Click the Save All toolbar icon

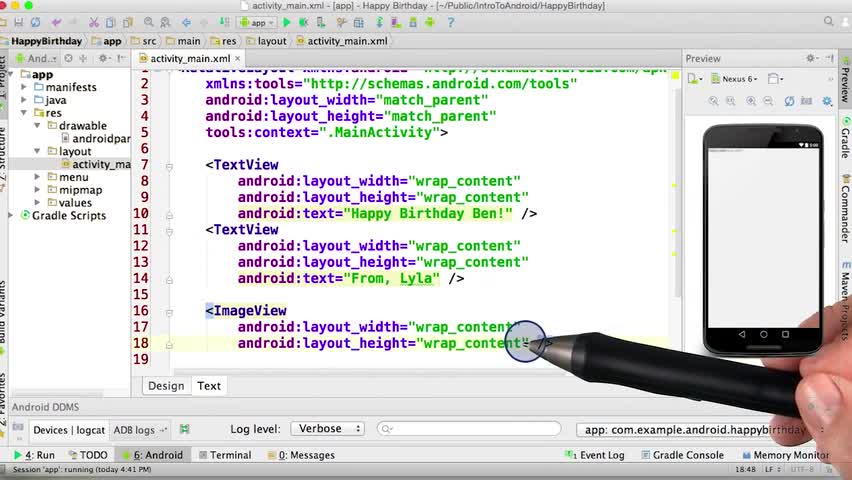[18, 22]
